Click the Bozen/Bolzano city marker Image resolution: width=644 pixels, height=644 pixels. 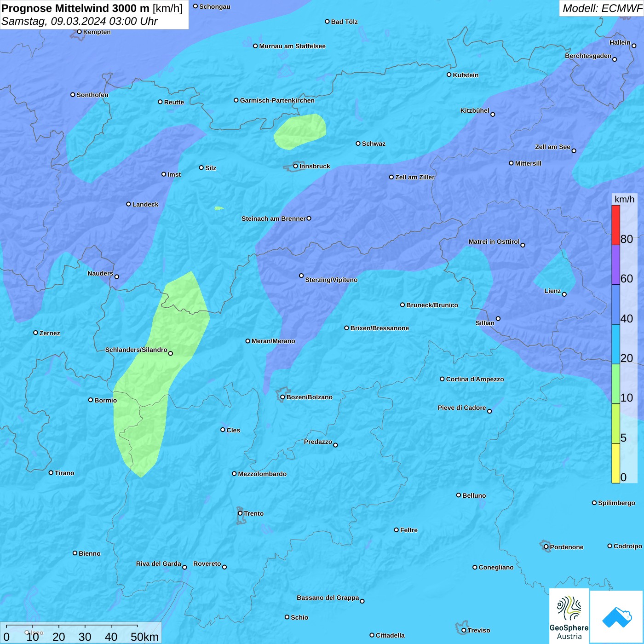point(282,397)
